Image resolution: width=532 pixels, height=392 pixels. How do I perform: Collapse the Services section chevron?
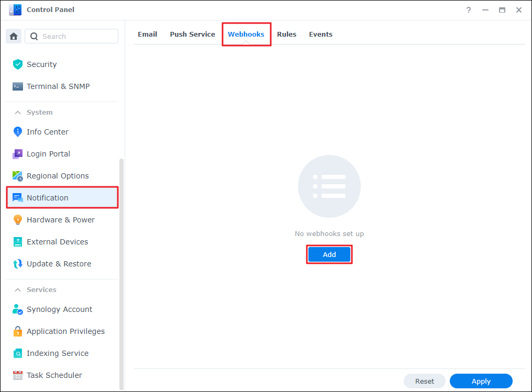click(x=18, y=290)
